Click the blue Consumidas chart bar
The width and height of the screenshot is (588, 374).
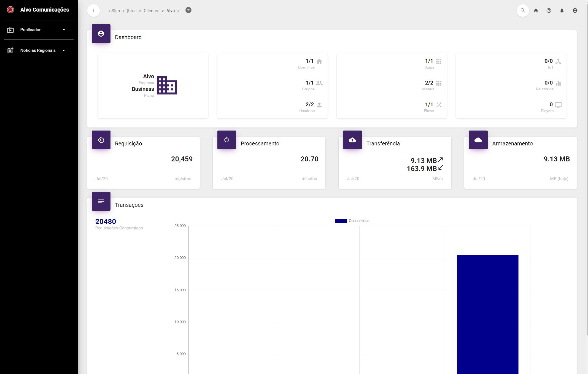tap(488, 314)
